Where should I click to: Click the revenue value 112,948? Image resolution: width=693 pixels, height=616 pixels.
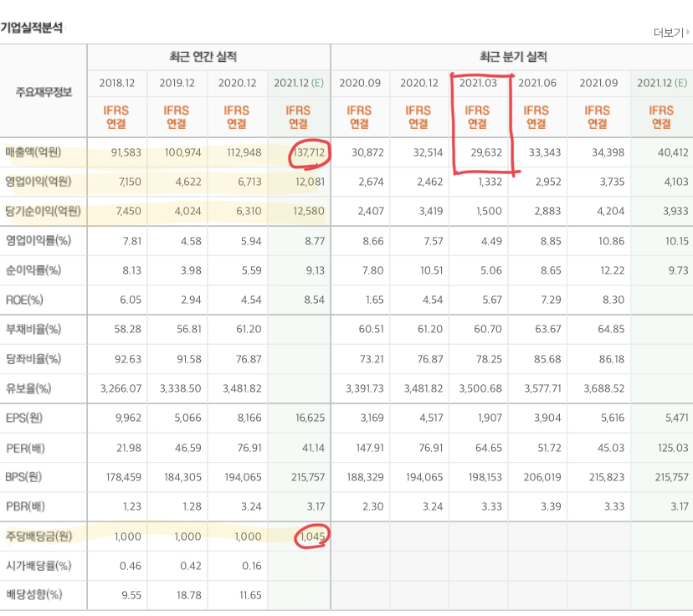[244, 152]
